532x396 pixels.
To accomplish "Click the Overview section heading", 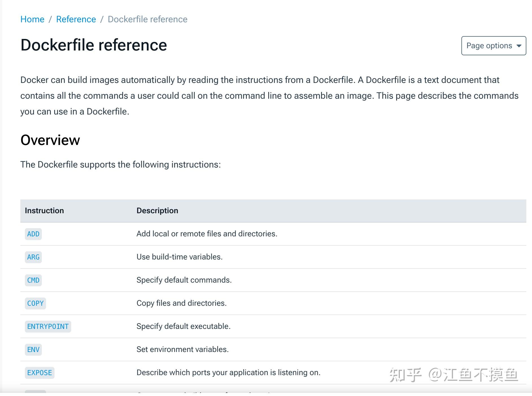I will [x=50, y=140].
